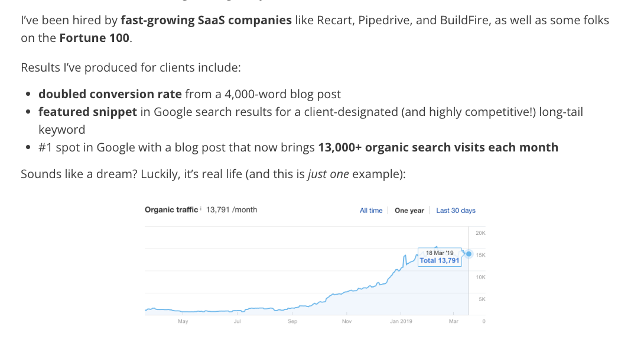The width and height of the screenshot is (644, 339).
Task: Click the May label on chart axis
Action: [x=183, y=321]
